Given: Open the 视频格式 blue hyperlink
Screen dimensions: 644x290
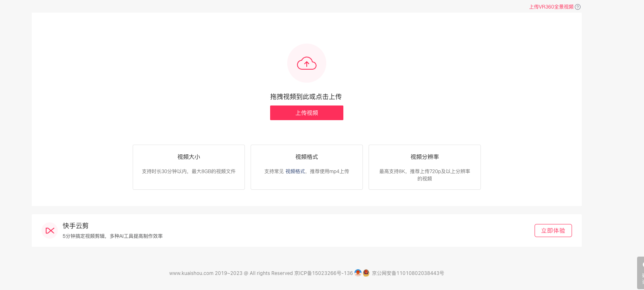Looking at the screenshot, I should [295, 171].
